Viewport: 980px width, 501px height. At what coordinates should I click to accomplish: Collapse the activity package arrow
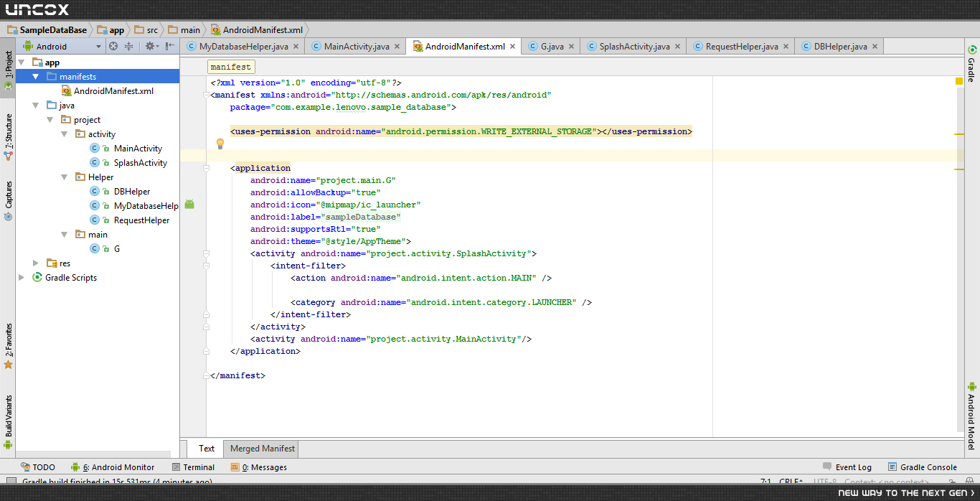tap(64, 134)
